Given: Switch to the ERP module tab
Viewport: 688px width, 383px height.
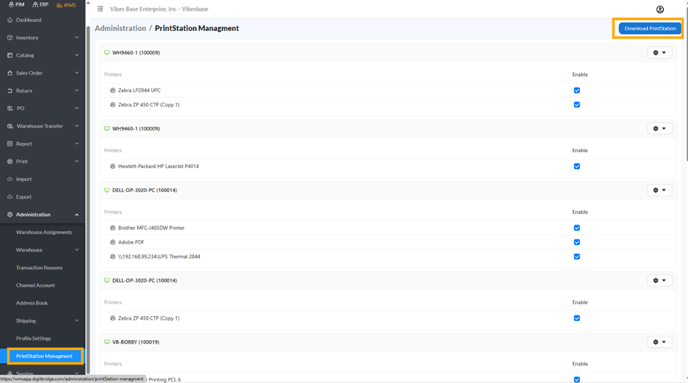Looking at the screenshot, I should pos(40,4).
